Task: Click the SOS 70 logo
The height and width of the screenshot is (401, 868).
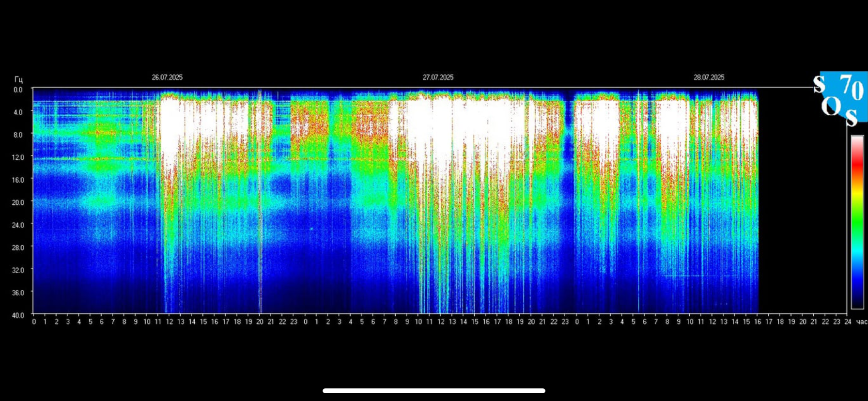Action: coord(841,99)
